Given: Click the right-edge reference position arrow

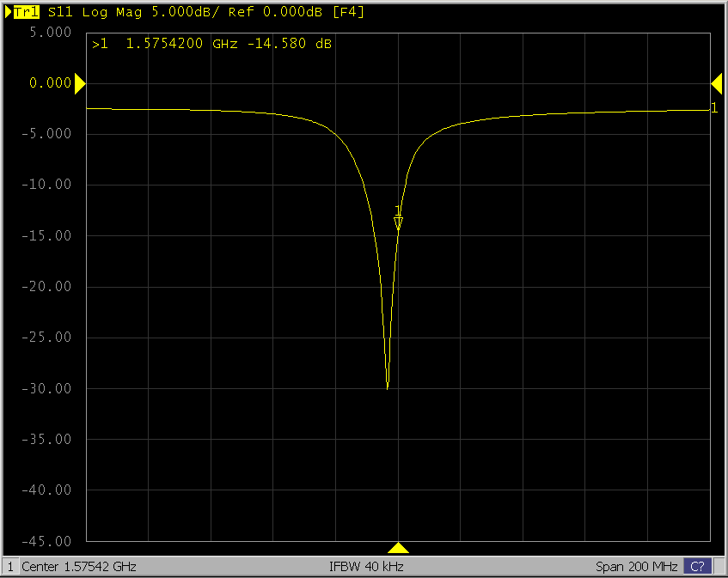Looking at the screenshot, I should tap(716, 83).
